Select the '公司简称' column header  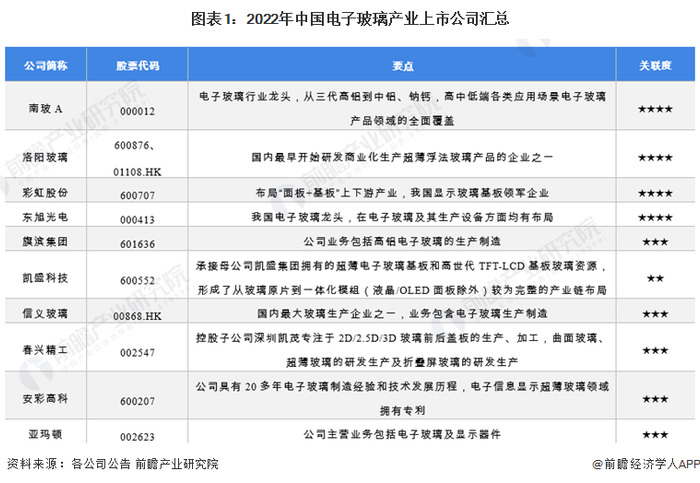pyautogui.click(x=46, y=66)
